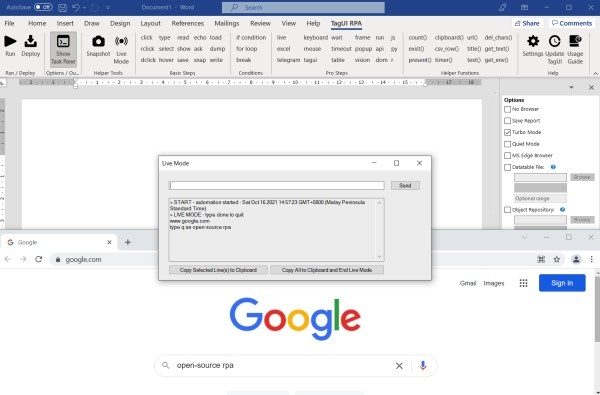
Task: Toggle the AutoSave switch off/on
Action: (43, 7)
